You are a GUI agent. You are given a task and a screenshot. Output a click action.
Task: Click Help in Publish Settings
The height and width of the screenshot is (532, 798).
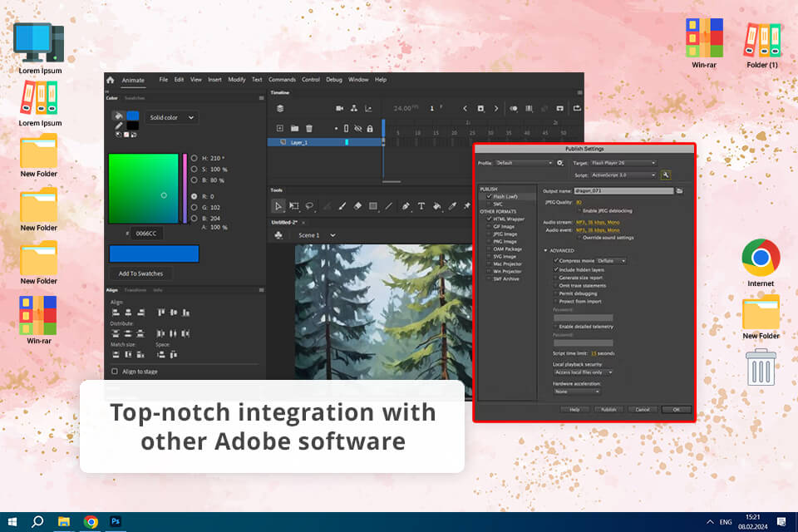click(x=574, y=409)
